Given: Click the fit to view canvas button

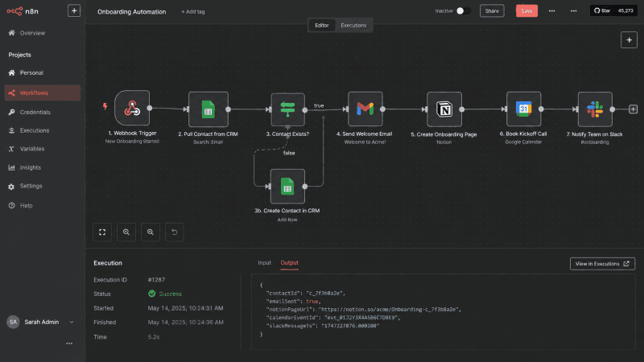Looking at the screenshot, I should (102, 232).
